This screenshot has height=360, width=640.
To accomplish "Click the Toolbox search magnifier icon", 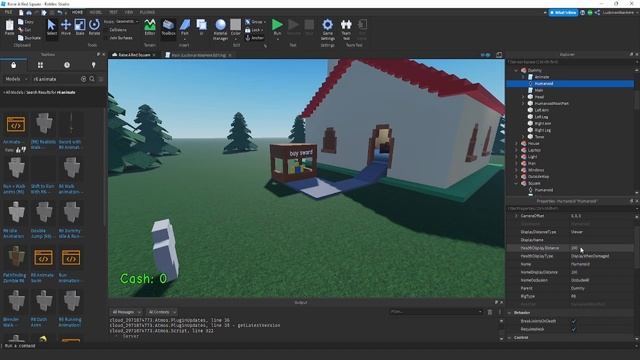I will pyautogui.click(x=92, y=79).
